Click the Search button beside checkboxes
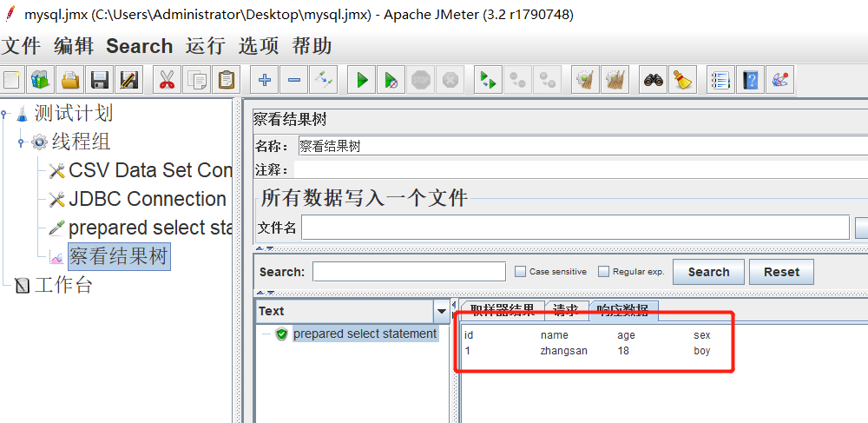This screenshot has width=868, height=423. click(x=708, y=272)
